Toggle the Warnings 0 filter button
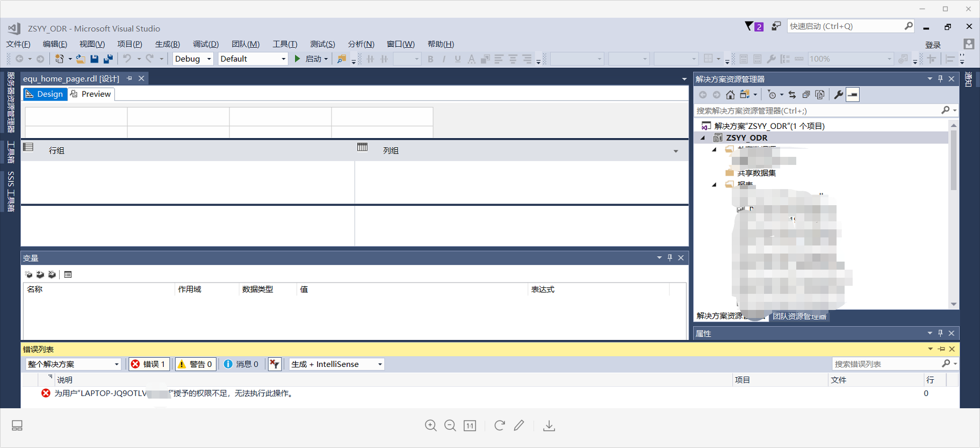 click(196, 364)
